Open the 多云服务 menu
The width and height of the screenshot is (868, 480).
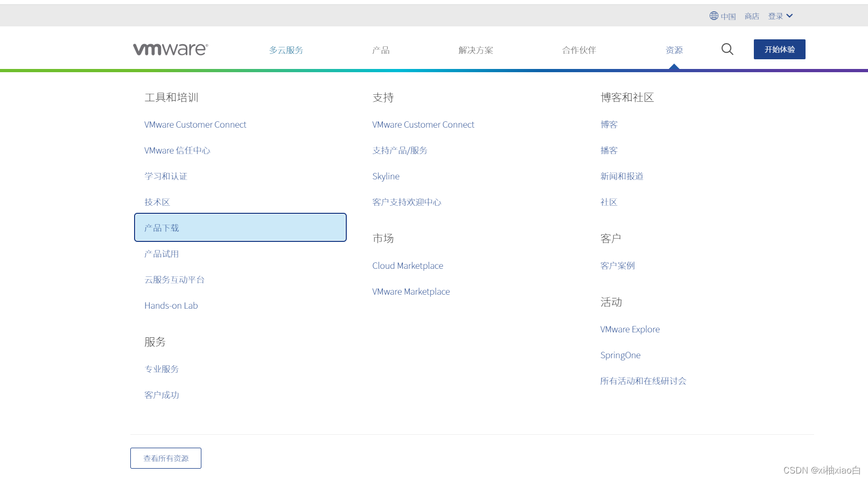point(286,50)
